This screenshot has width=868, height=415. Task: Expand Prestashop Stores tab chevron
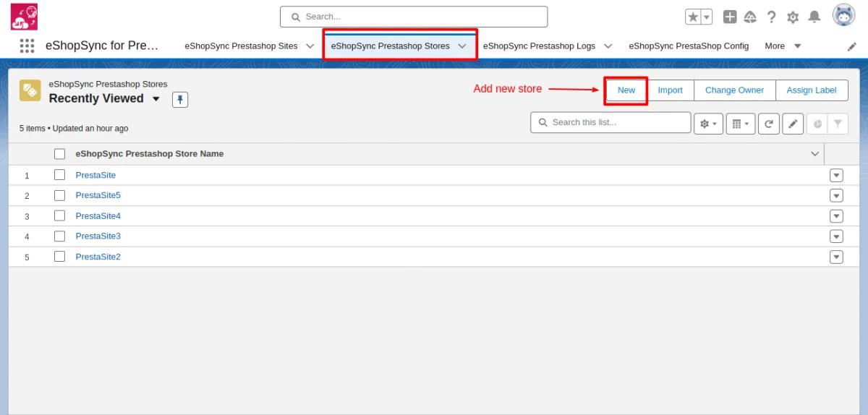[462, 46]
